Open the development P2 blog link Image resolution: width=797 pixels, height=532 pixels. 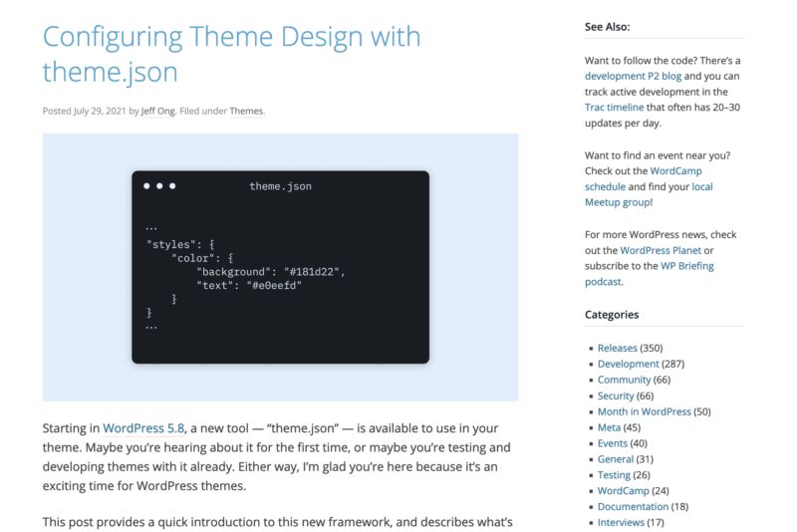[633, 77]
